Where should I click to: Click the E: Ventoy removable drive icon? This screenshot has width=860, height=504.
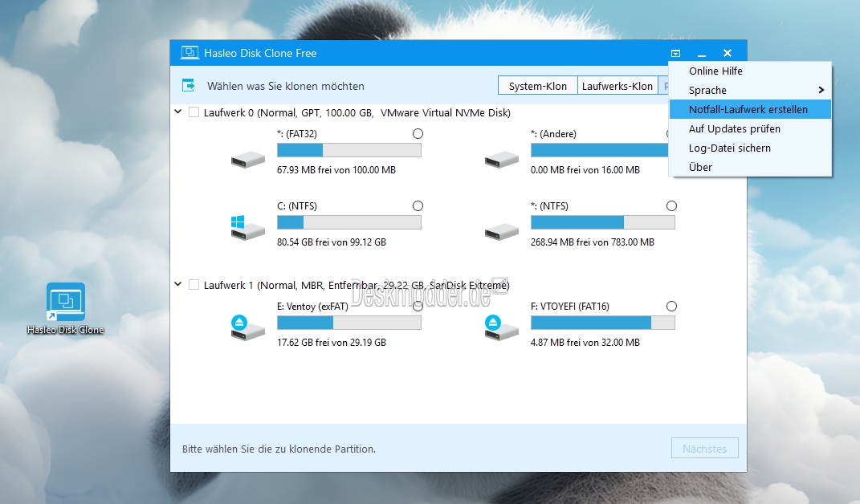coord(248,328)
